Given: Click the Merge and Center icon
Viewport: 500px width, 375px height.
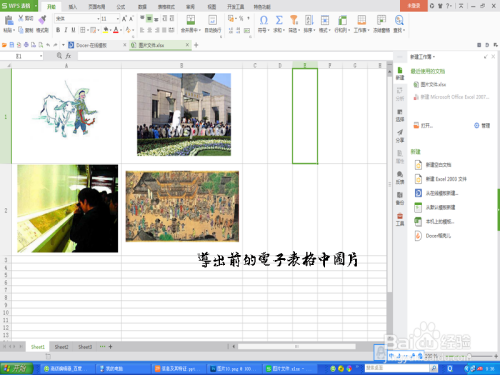Looking at the screenshot, I should pos(191,20).
